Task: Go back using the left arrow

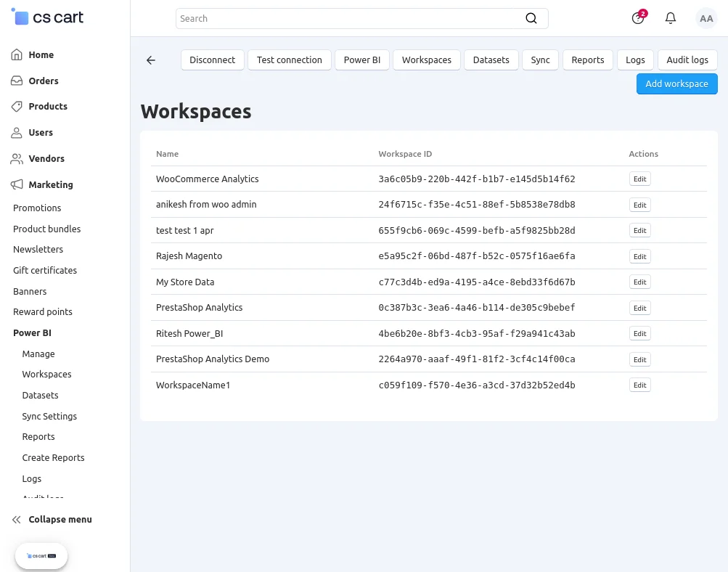Action: [x=151, y=60]
